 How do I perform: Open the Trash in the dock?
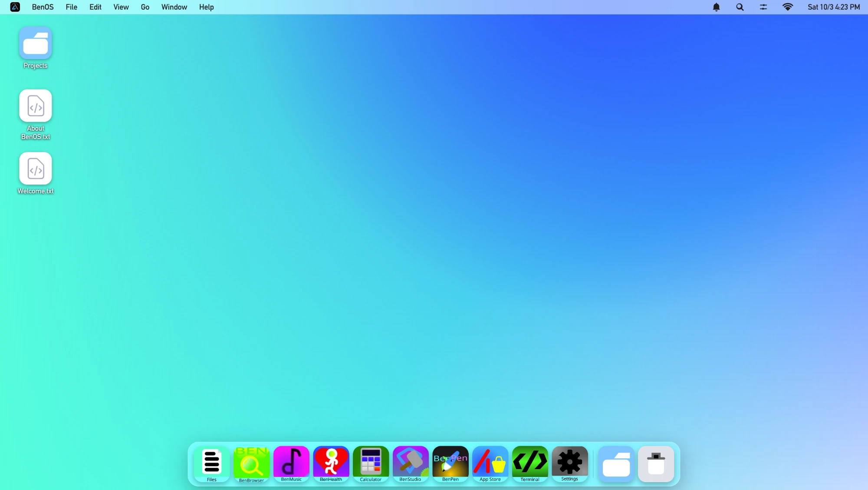click(656, 464)
